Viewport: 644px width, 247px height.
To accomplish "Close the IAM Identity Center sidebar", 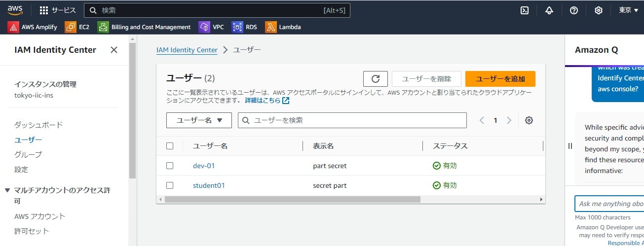I will 114,50.
